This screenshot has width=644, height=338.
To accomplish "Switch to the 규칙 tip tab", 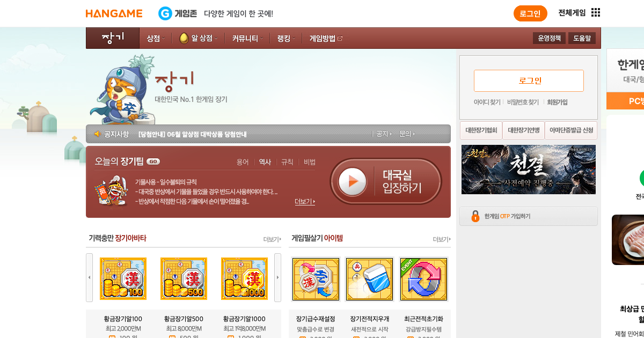I will coord(287,161).
